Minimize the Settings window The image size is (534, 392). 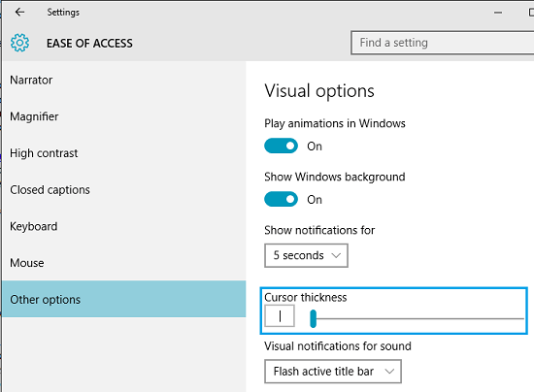point(498,13)
